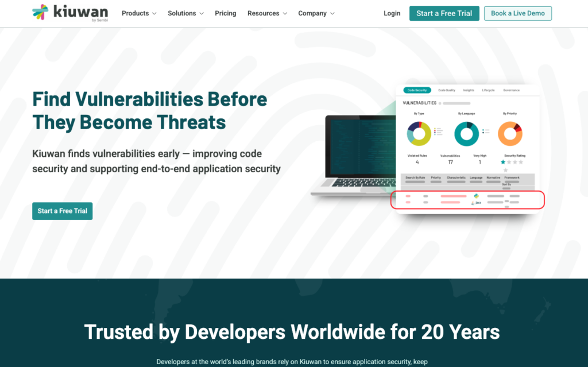Click the blue Security Rating star
This screenshot has width=588, height=367.
[x=503, y=162]
